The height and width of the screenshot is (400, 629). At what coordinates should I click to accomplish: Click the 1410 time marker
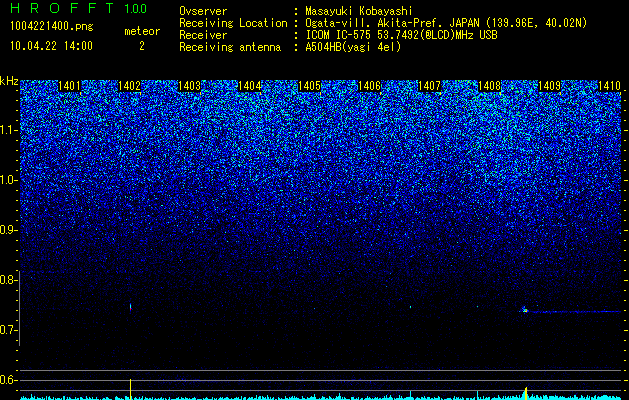609,86
